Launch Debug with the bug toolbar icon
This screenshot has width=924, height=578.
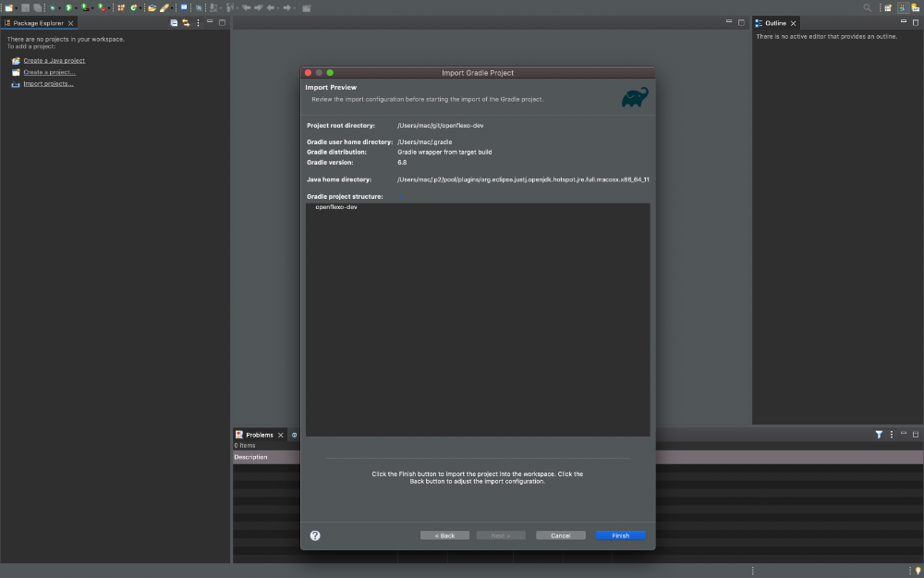(53, 7)
